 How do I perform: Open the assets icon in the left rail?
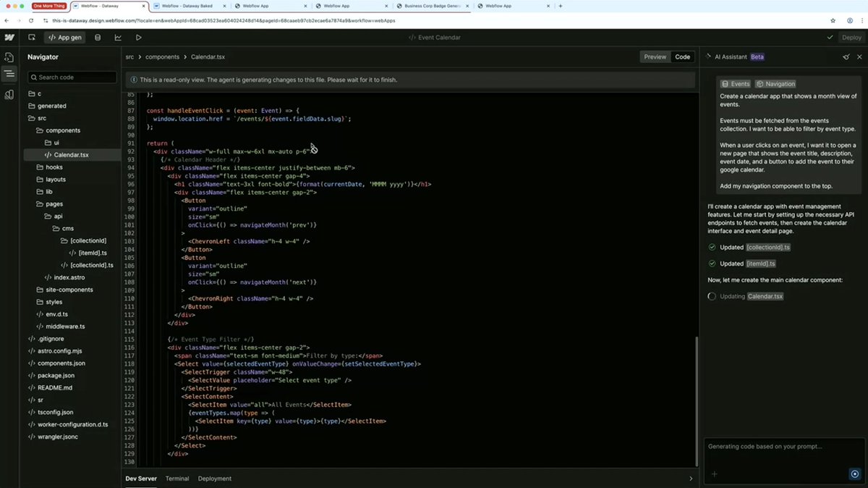click(9, 94)
